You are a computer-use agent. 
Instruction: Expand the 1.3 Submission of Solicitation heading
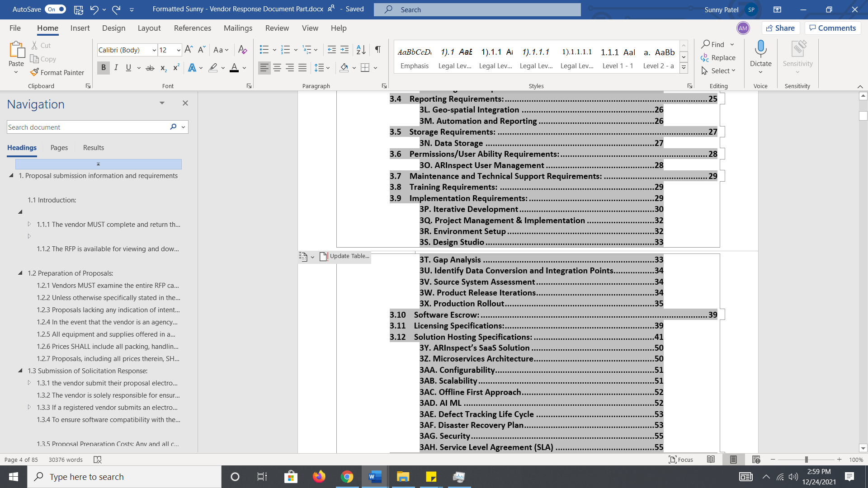(x=20, y=371)
